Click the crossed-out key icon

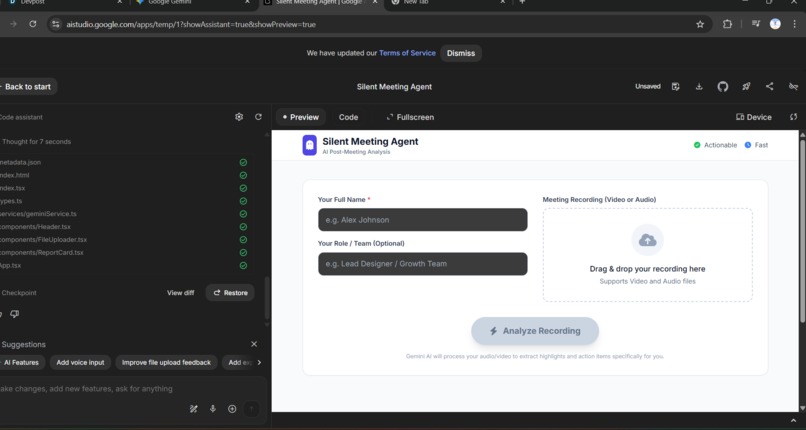tap(793, 87)
